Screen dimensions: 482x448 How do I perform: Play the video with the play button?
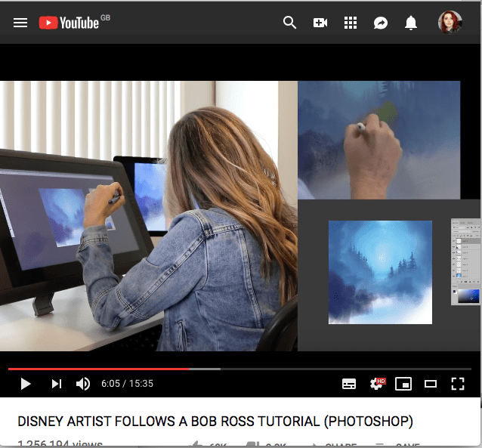point(26,384)
